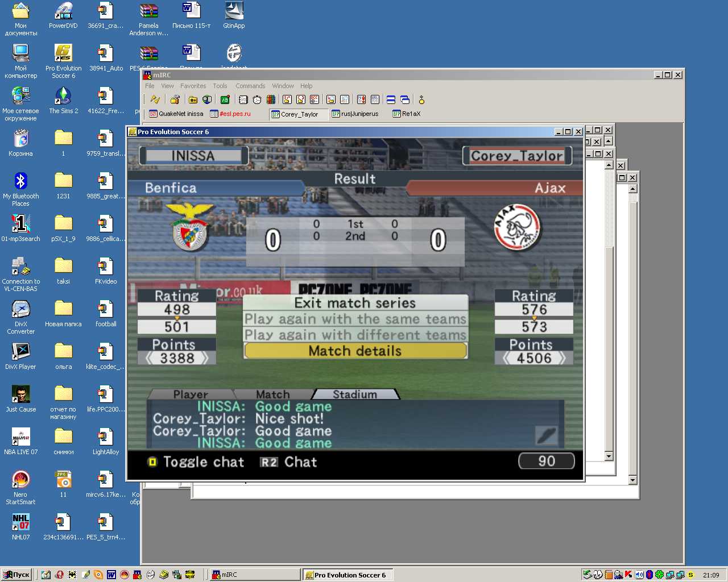Viewport: 728px width, 582px height.
Task: Select Play again with different teams
Action: tap(355, 335)
